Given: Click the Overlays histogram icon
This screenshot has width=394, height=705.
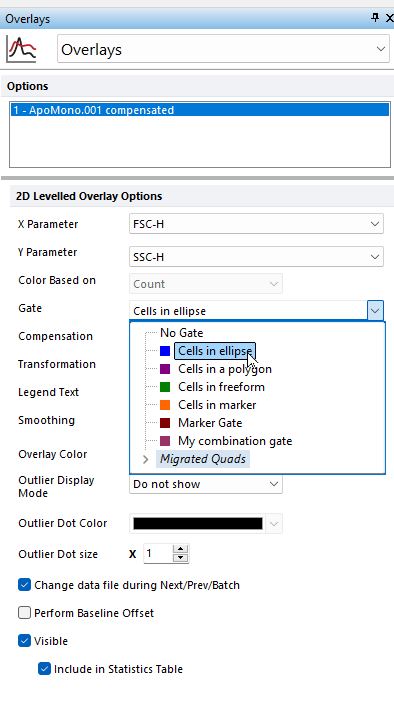Looking at the screenshot, I should (21, 49).
